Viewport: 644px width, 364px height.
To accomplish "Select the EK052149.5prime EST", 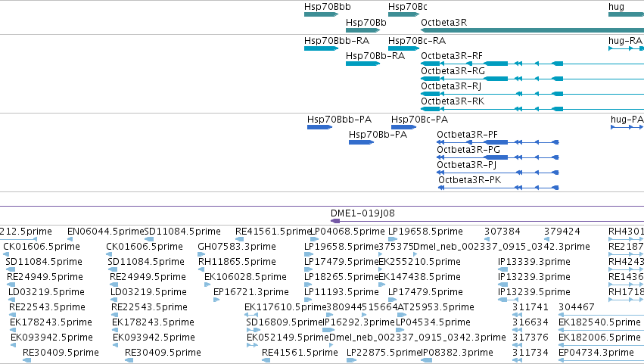I will 288,338.
